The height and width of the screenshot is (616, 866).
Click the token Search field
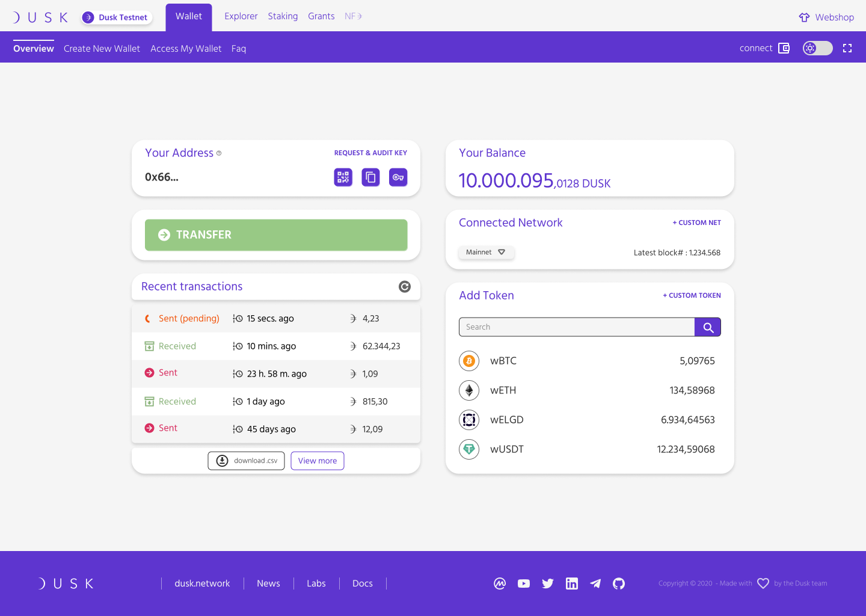tap(577, 327)
